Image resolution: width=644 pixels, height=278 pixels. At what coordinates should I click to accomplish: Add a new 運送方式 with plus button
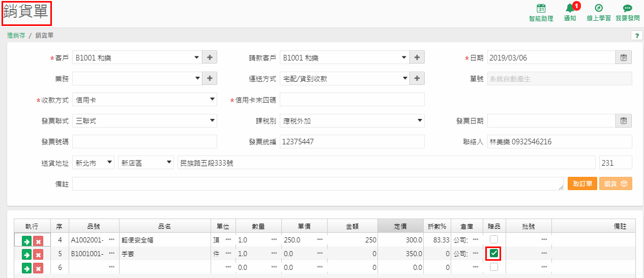(417, 78)
